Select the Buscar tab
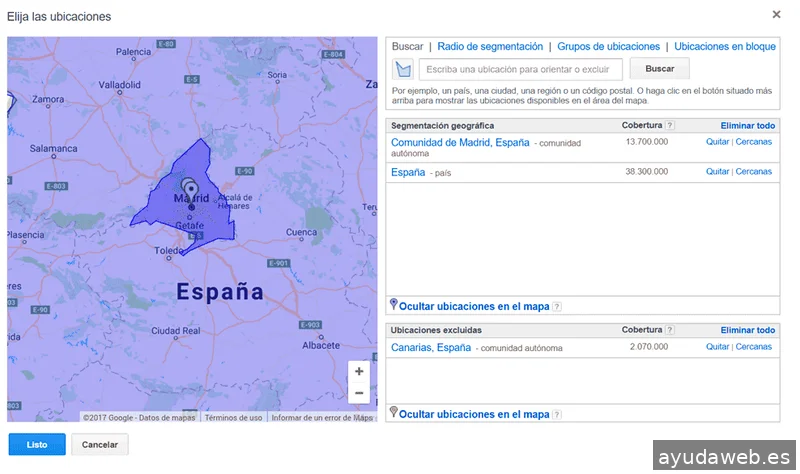Viewport: 800px width, 474px height. (407, 46)
